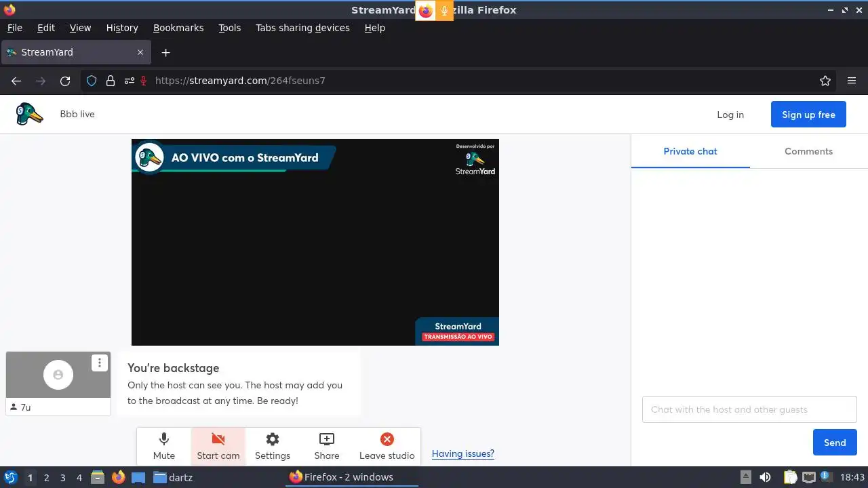Share screen with the Share button
Screen dimensions: 868x488
327,447
